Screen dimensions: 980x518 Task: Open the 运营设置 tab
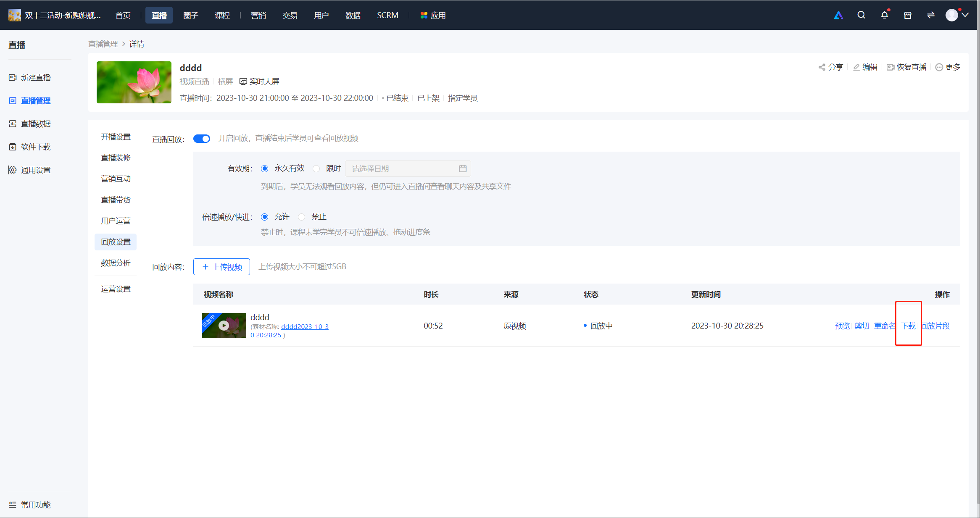[116, 289]
